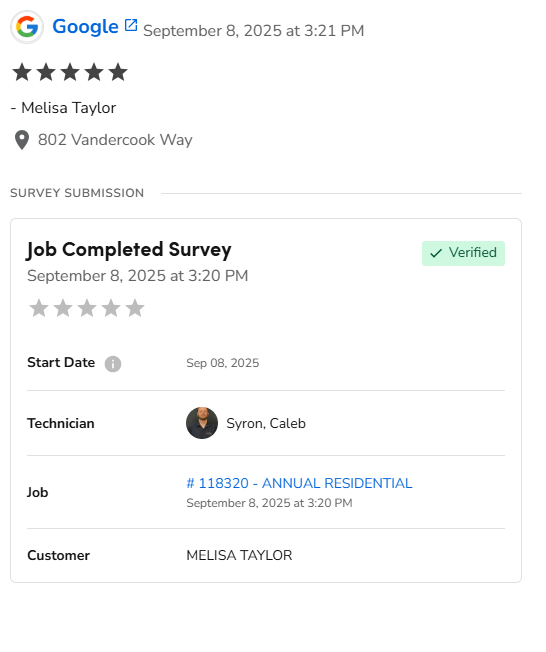This screenshot has height=652, width=546.
Task: Click the external link icon beside Google
Action: 131,25
